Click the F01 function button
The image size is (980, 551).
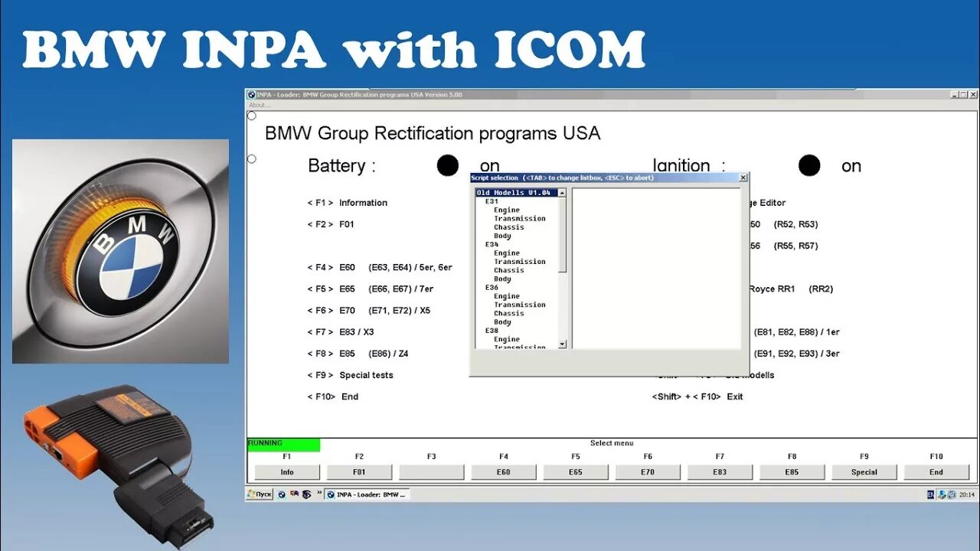click(359, 472)
